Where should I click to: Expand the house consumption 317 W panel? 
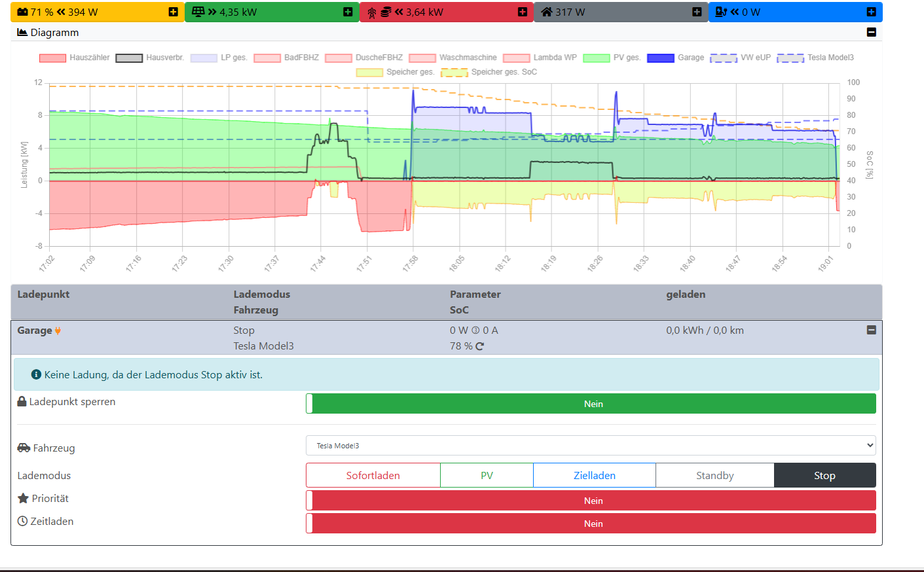click(697, 12)
